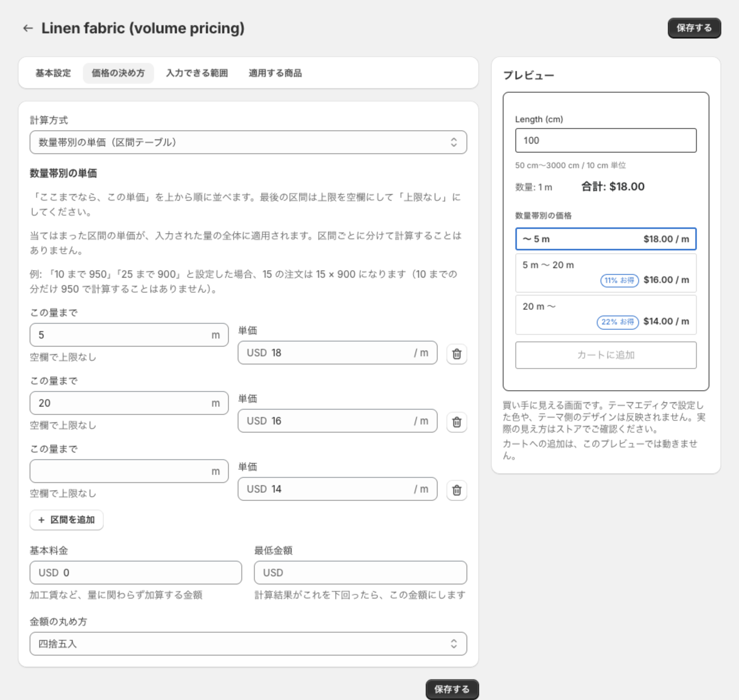Click the 50 cm～3000 cm range hint
Screen dimensions: 739x700
click(571, 165)
